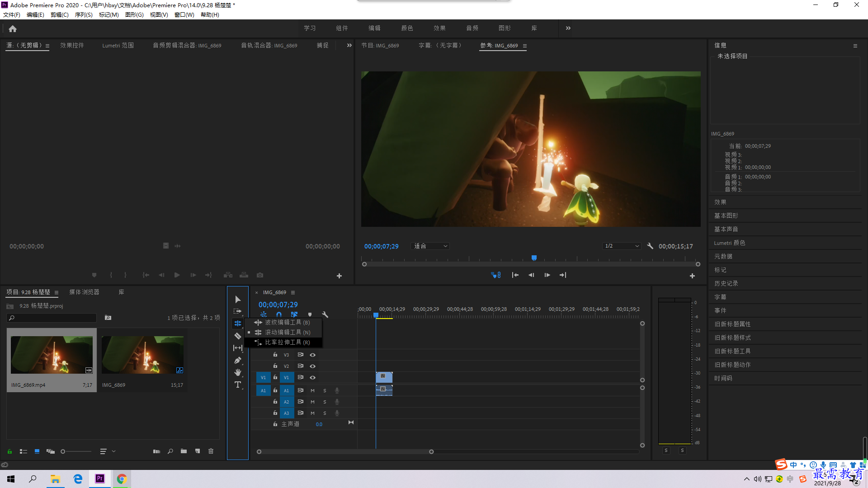Switch project panel to freeform view
This screenshot has height=488, width=868.
click(51, 451)
